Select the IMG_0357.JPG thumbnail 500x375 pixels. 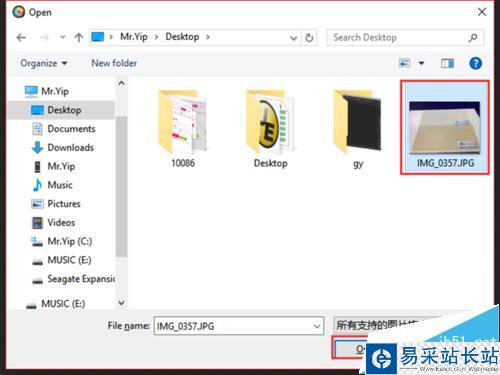coord(445,128)
